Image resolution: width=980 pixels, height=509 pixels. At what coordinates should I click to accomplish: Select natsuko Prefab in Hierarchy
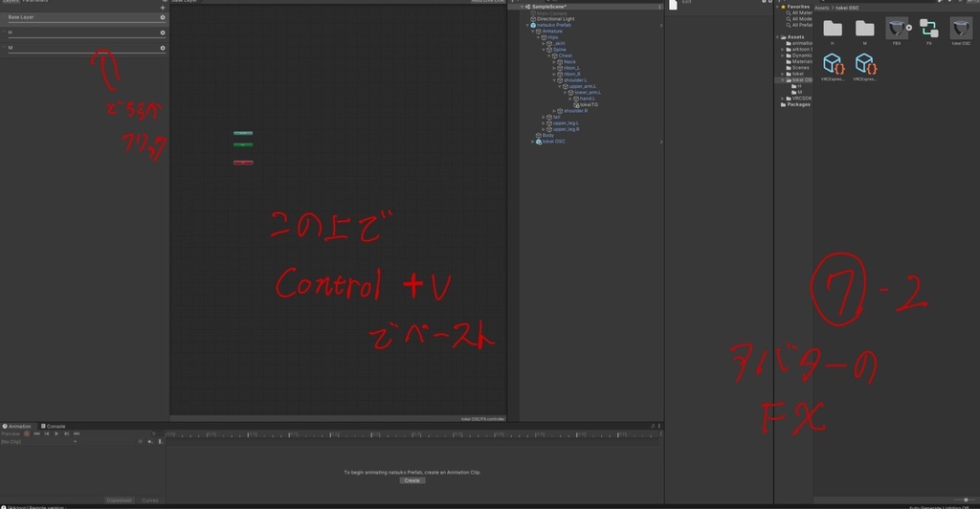[x=554, y=25]
